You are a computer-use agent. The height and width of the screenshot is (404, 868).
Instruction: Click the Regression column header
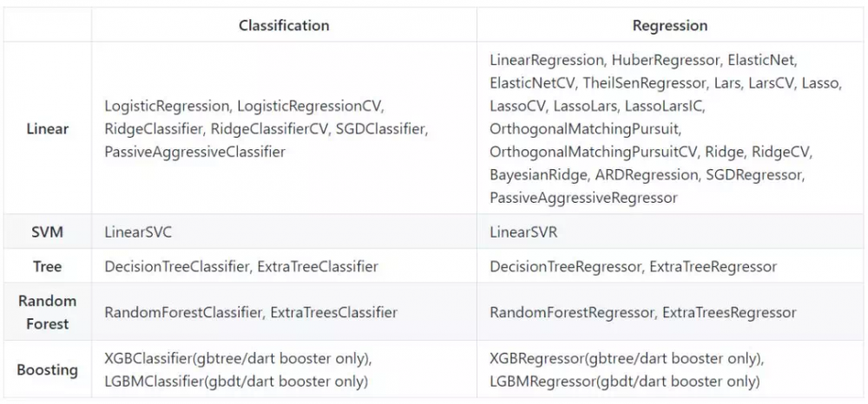[669, 25]
